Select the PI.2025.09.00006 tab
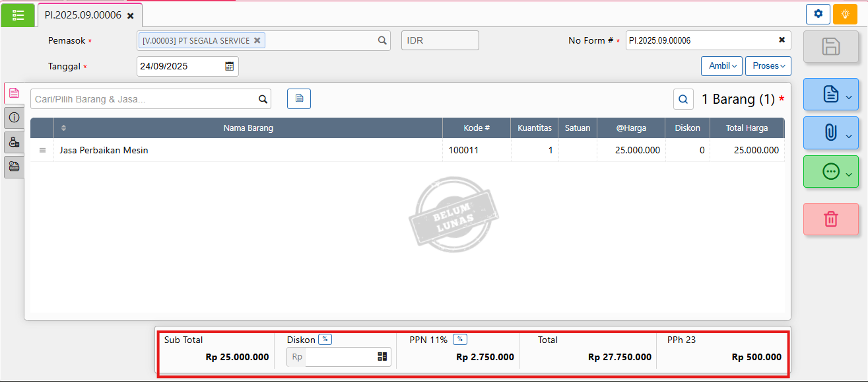868x382 pixels. tap(83, 15)
